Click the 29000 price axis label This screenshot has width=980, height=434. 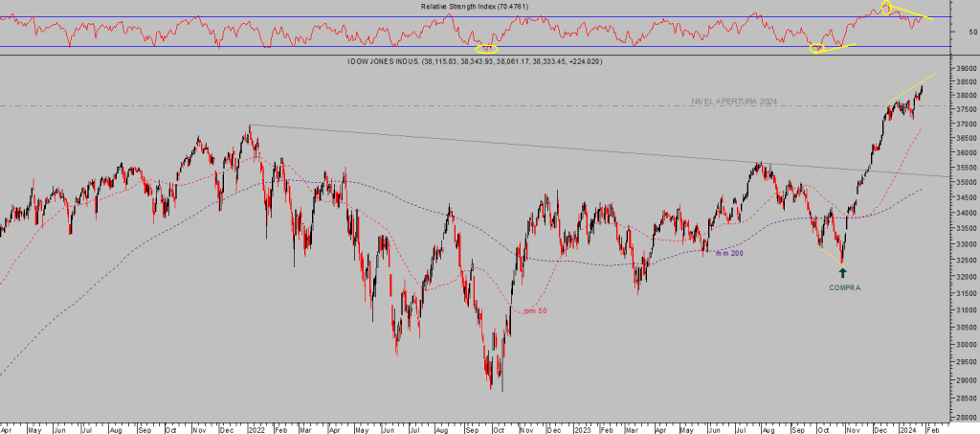pyautogui.click(x=966, y=379)
